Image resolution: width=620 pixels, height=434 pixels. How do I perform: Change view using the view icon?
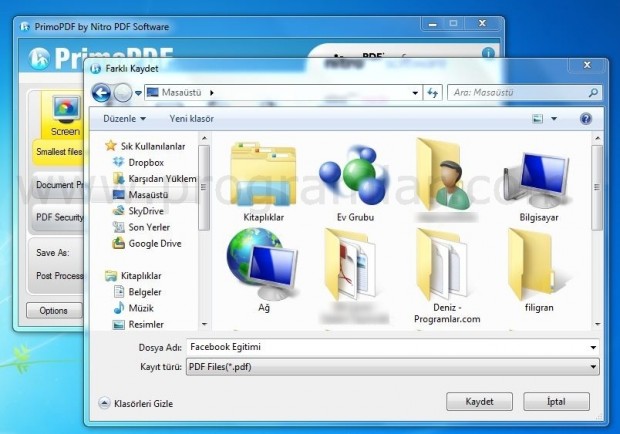coord(537,119)
